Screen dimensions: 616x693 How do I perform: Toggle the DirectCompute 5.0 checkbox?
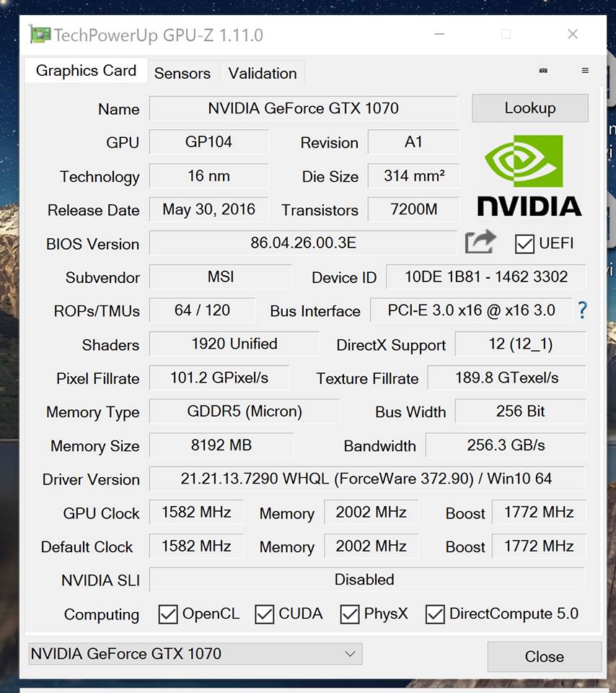pos(434,614)
